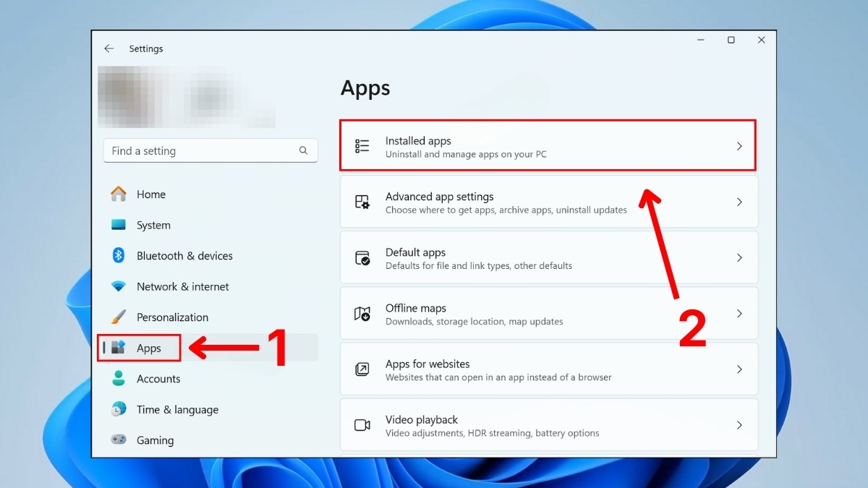
Task: Click the back arrow in Settings
Action: click(x=109, y=48)
